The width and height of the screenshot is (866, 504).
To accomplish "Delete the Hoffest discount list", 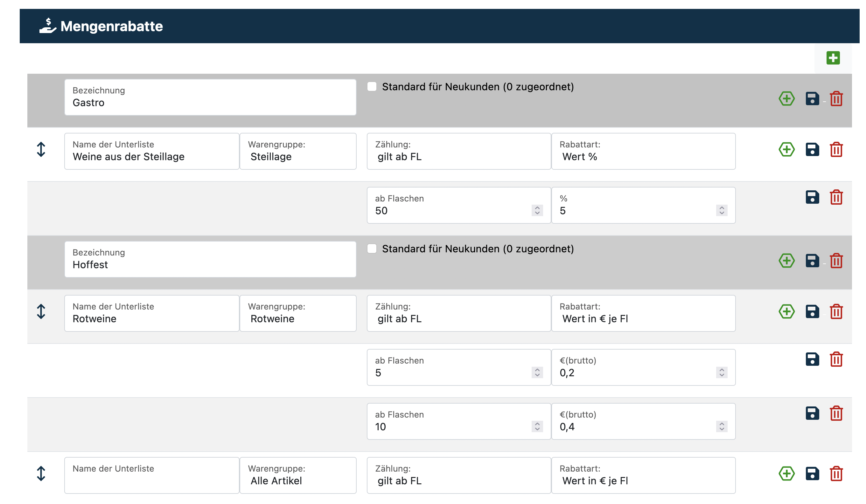I will 836,261.
